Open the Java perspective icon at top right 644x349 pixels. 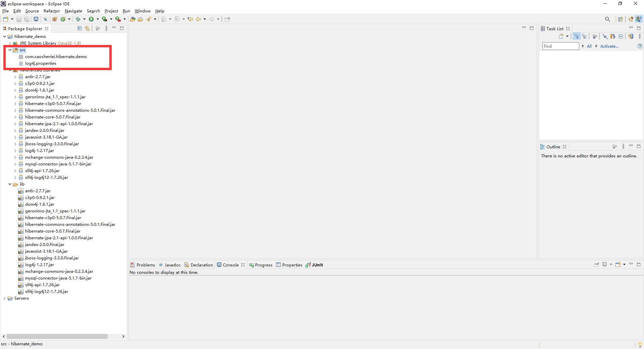pos(639,19)
